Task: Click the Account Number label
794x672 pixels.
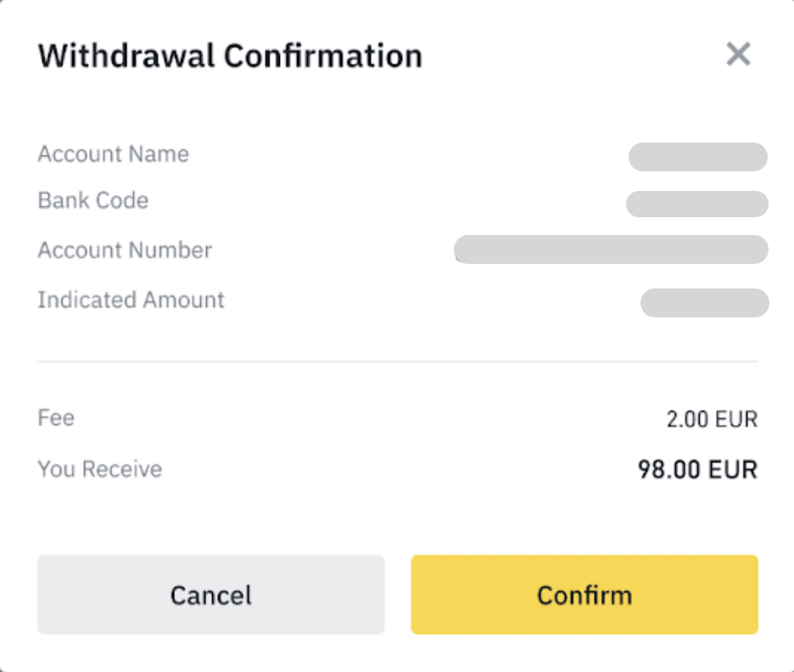Action: click(125, 250)
